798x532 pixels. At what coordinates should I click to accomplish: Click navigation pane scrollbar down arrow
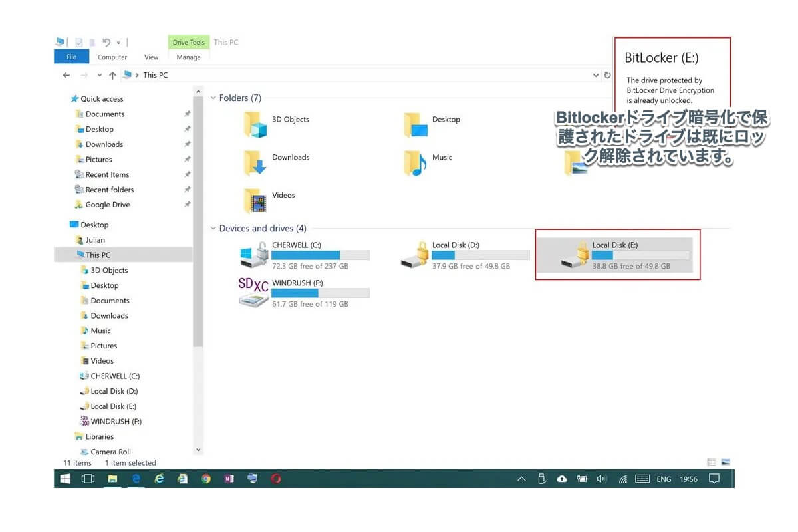[198, 450]
